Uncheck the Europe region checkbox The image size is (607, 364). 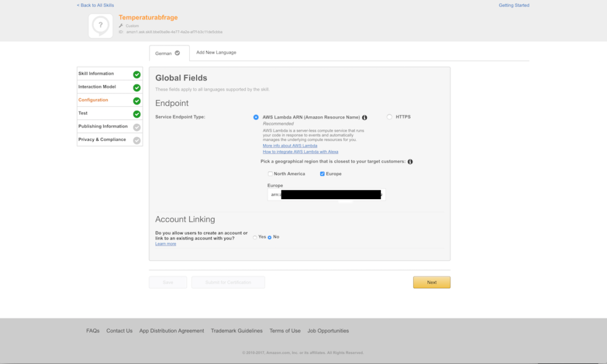tap(322, 174)
